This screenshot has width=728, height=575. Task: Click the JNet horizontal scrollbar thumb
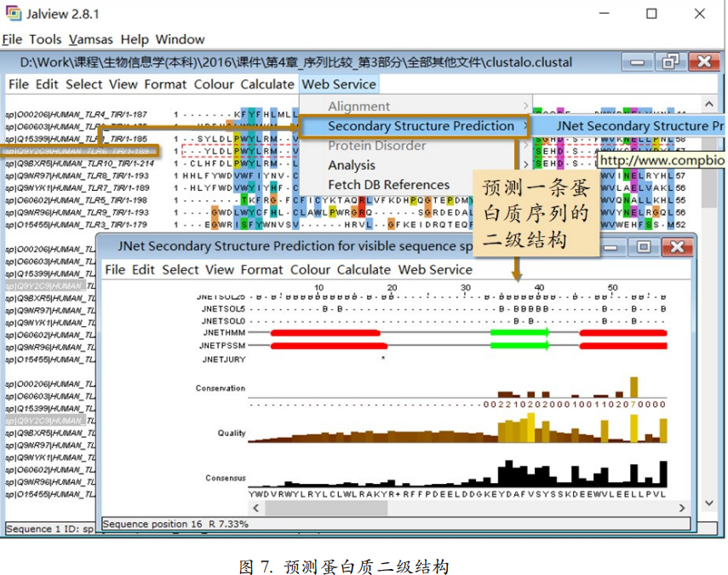click(326, 508)
